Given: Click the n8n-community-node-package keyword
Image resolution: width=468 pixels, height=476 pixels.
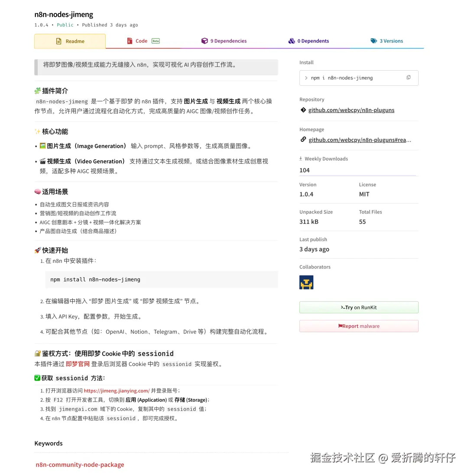Looking at the screenshot, I should (x=80, y=464).
